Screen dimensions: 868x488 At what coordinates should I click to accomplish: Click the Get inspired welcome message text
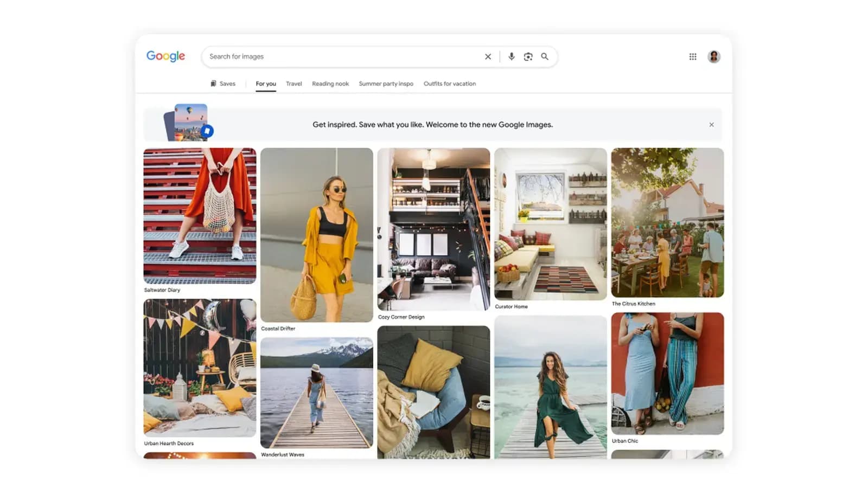pyautogui.click(x=433, y=125)
